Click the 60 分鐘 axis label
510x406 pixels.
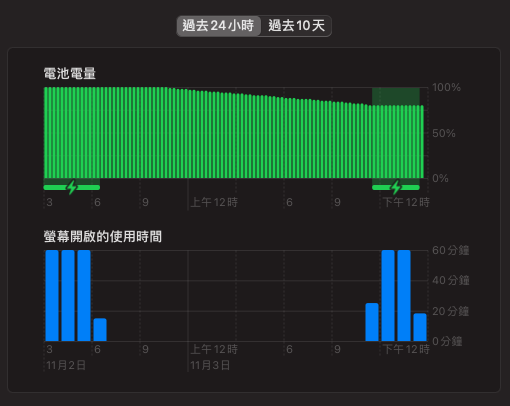click(x=451, y=250)
